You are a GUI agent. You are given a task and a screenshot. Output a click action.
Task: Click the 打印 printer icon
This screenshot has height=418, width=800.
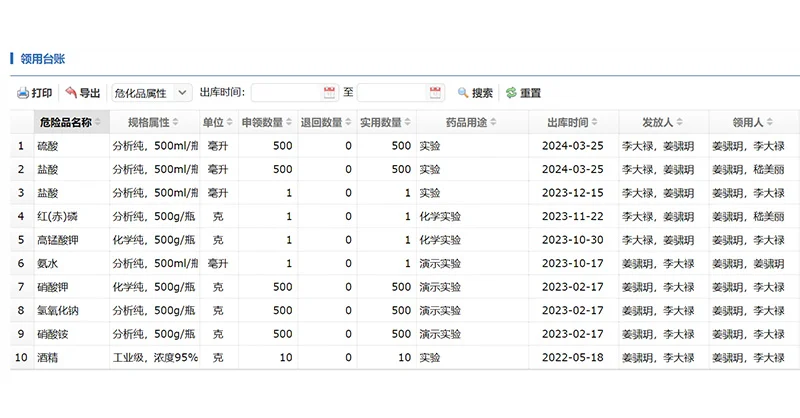point(22,93)
